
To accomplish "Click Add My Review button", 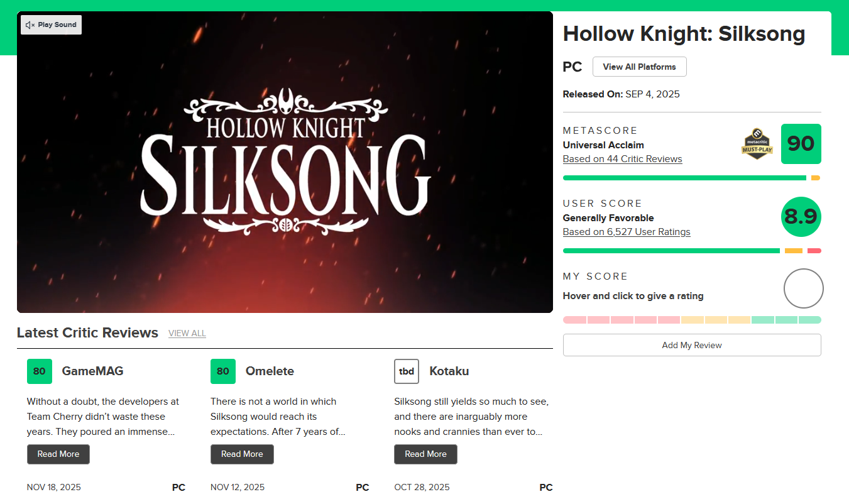I will (x=691, y=345).
